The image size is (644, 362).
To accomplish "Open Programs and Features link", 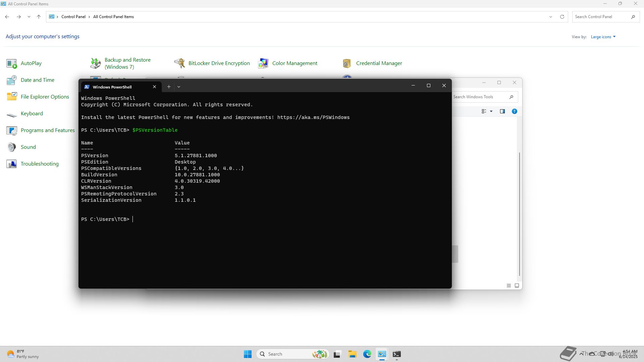I will [48, 130].
